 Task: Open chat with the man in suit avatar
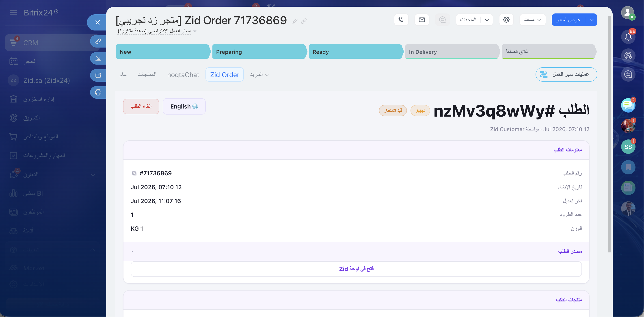(x=628, y=208)
